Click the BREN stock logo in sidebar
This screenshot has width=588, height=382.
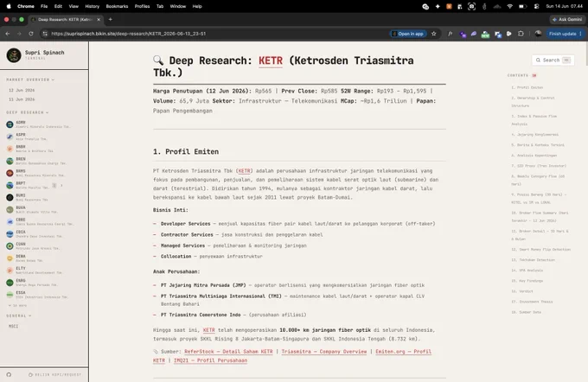pyautogui.click(x=10, y=161)
